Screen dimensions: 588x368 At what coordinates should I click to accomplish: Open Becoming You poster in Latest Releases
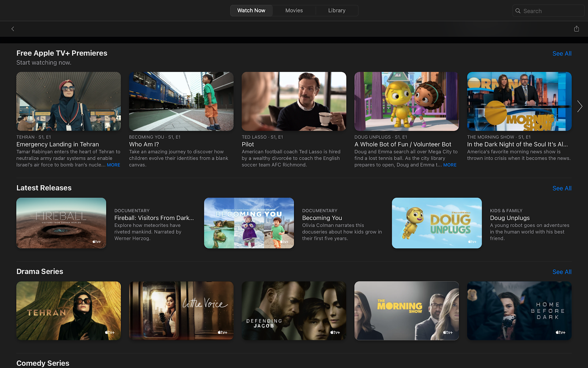[249, 223]
